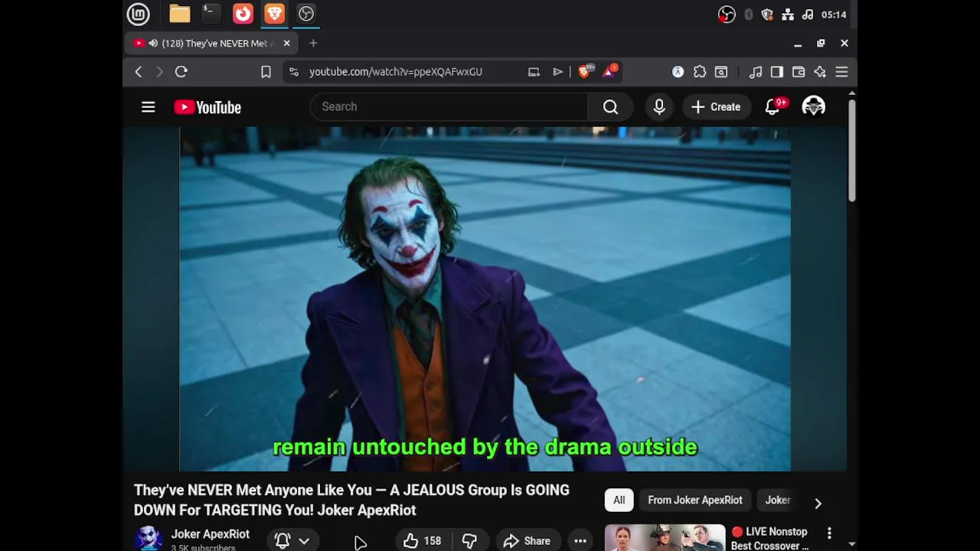Click the video player to pause
980x551 pixels.
point(485,298)
